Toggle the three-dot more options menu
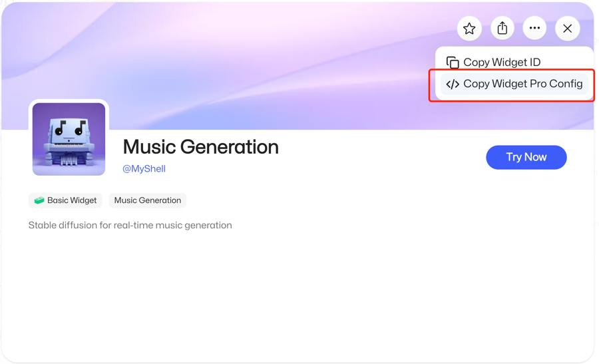Image resolution: width=599 pixels, height=364 pixels. (534, 28)
